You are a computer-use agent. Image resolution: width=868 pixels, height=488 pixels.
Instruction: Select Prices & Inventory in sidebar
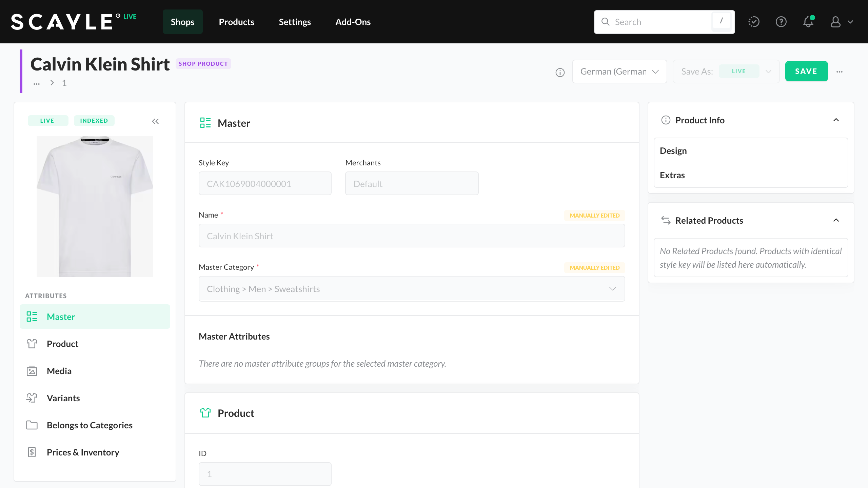coord(83,452)
